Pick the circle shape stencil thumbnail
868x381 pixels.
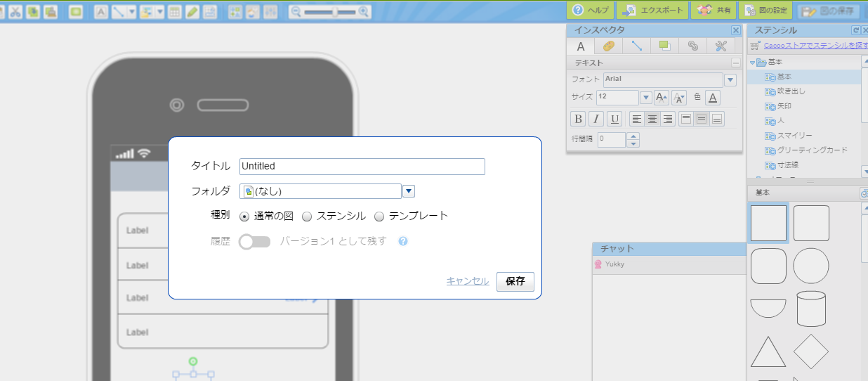click(811, 266)
